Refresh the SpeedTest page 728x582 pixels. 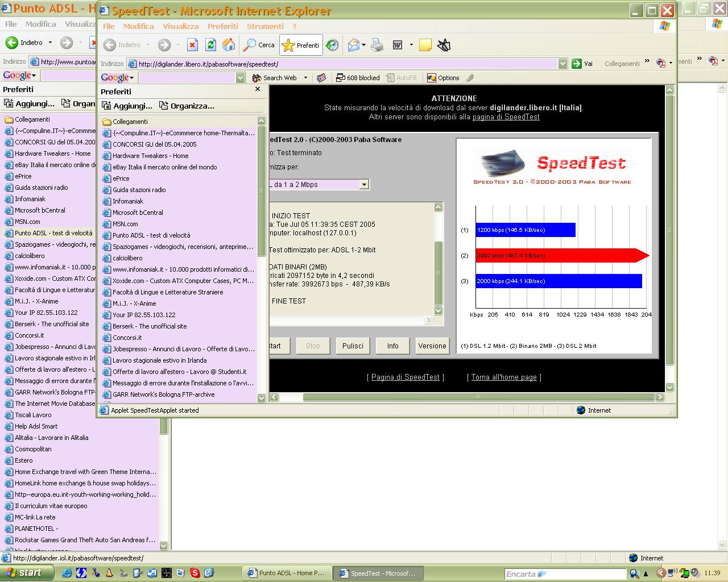211,45
